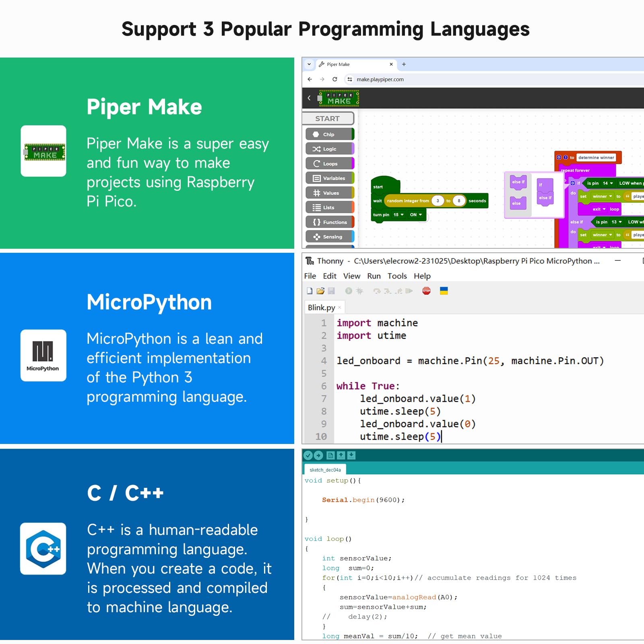Click the value 8 in random integer block
Viewport: 644px width, 644px height.
[x=459, y=201]
